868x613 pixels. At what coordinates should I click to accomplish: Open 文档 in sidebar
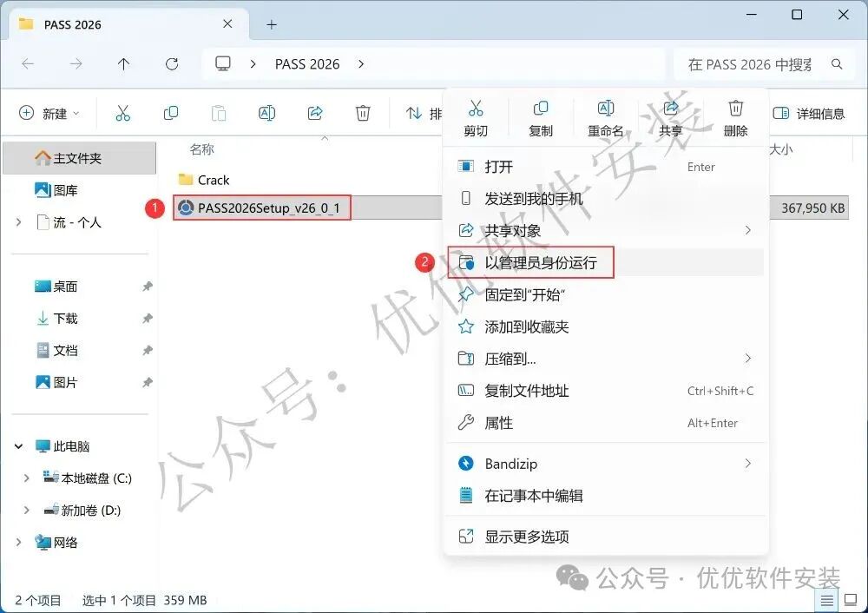(56, 351)
